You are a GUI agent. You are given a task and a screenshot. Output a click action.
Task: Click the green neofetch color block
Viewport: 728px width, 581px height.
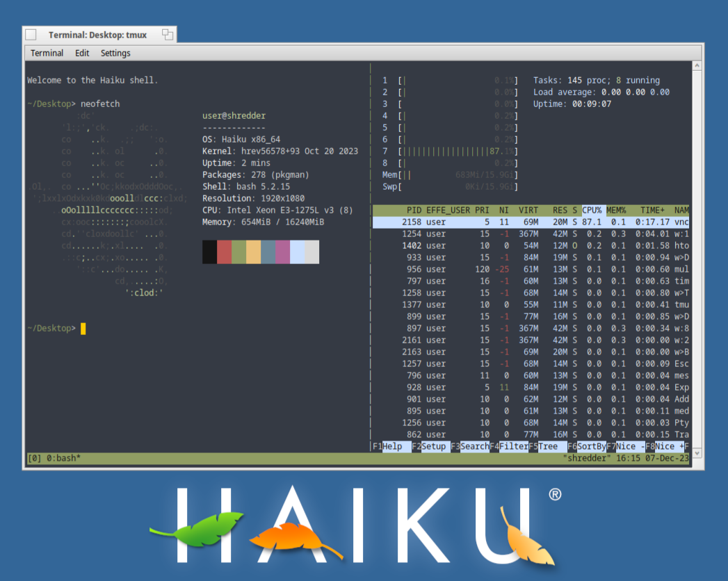point(238,252)
